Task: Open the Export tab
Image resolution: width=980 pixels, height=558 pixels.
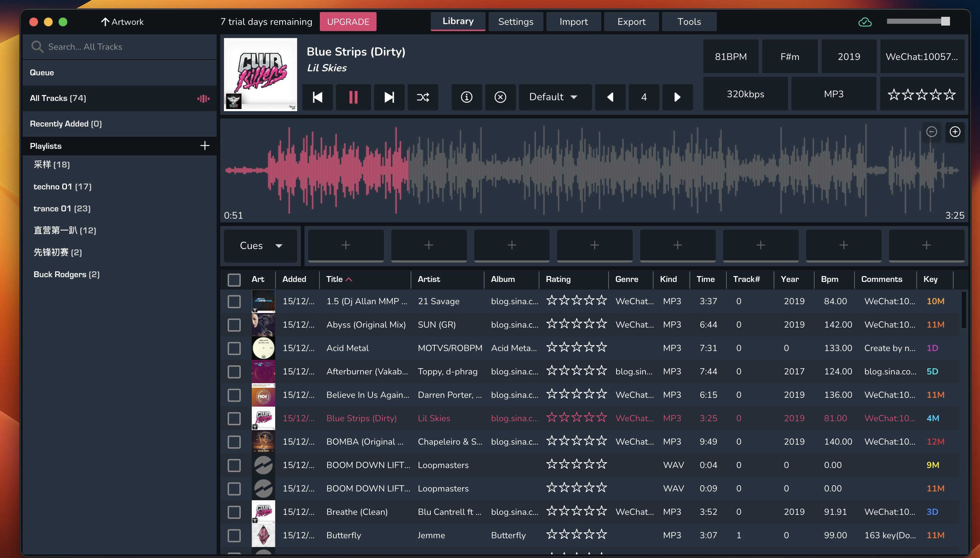Action: tap(632, 22)
